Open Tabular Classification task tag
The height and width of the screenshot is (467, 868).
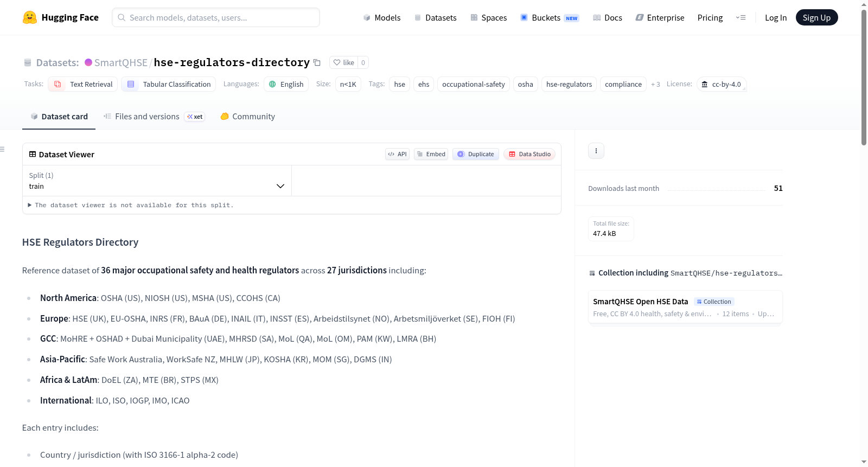click(x=169, y=84)
